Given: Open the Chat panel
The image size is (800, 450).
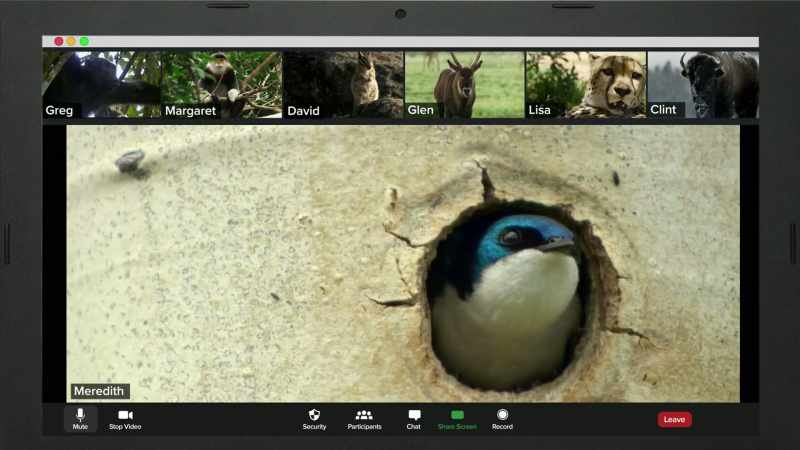Looking at the screenshot, I should (414, 419).
